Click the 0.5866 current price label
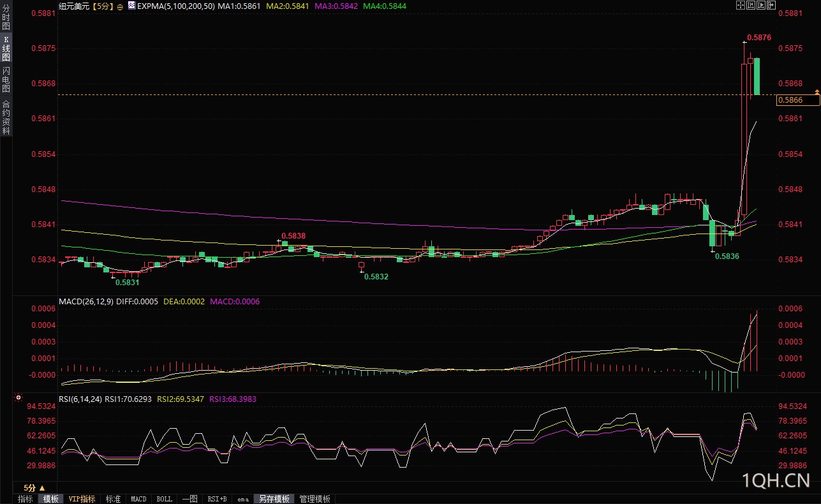The image size is (821, 504). pyautogui.click(x=791, y=100)
